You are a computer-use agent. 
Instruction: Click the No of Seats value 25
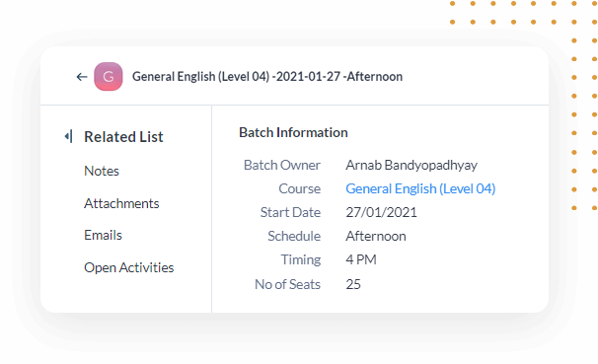(x=353, y=284)
